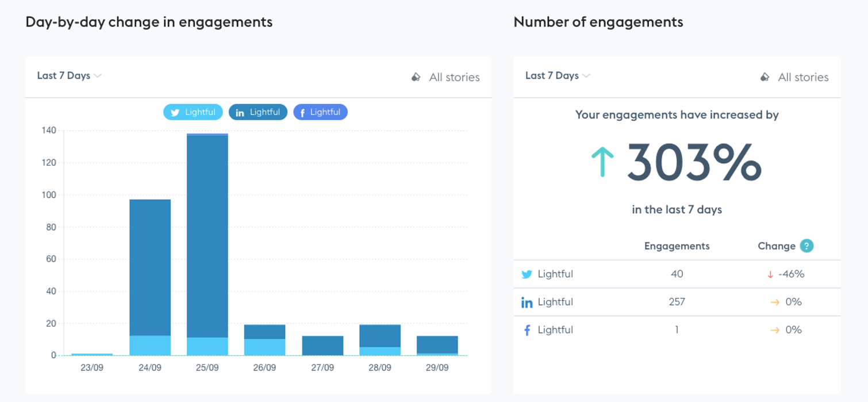Click the chevron beside Last 7 Days on the chart

pyautogui.click(x=98, y=76)
